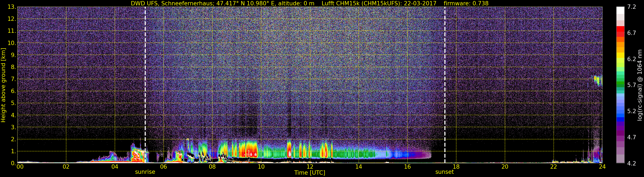The width and height of the screenshot is (644, 177).
Task: Click the '2.' height tick label
Action: 13,139
